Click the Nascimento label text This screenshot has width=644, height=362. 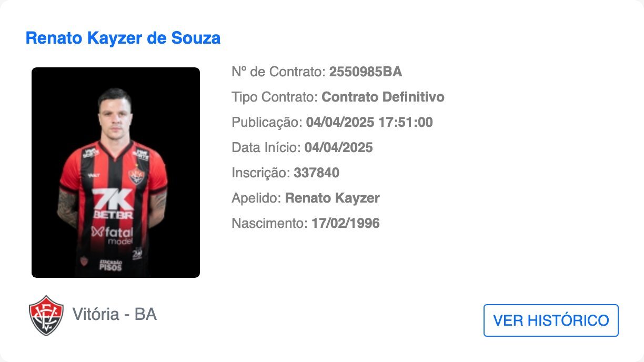click(x=270, y=224)
